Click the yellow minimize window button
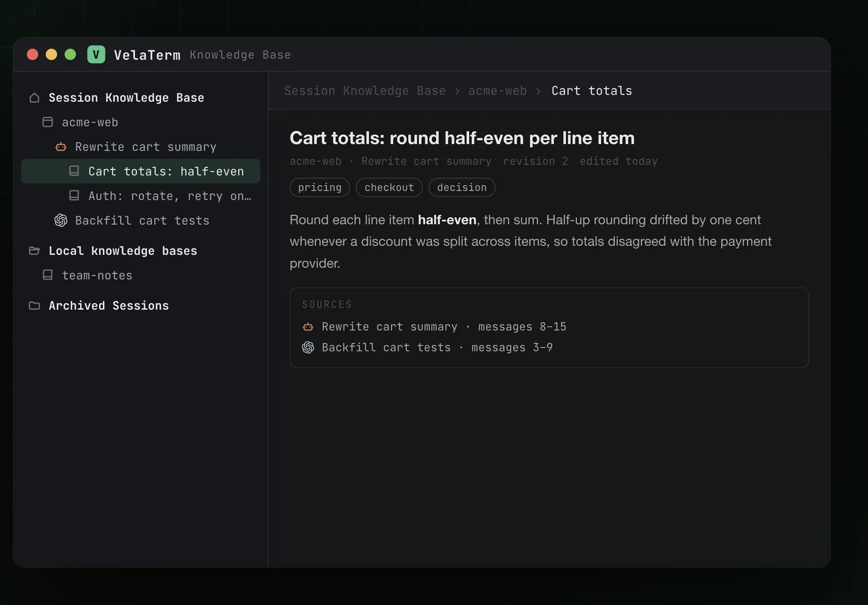Viewport: 868px width, 605px height. pos(52,54)
